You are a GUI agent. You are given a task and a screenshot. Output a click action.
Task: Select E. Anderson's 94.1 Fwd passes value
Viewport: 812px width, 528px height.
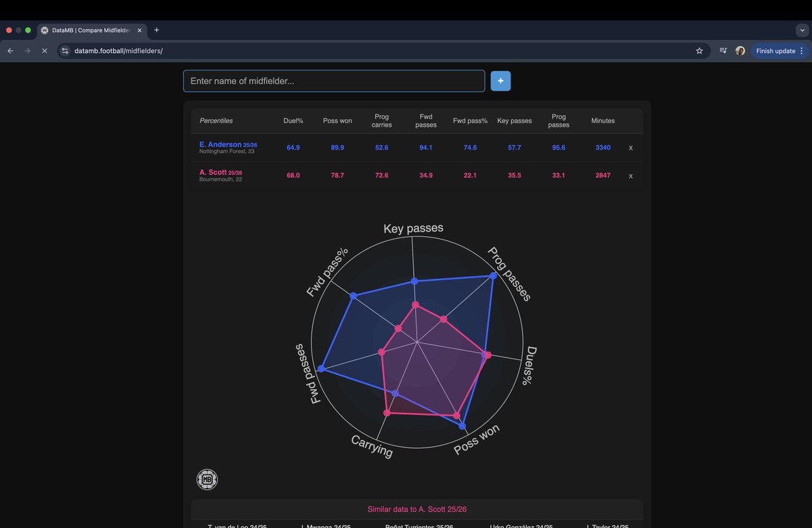coord(426,148)
